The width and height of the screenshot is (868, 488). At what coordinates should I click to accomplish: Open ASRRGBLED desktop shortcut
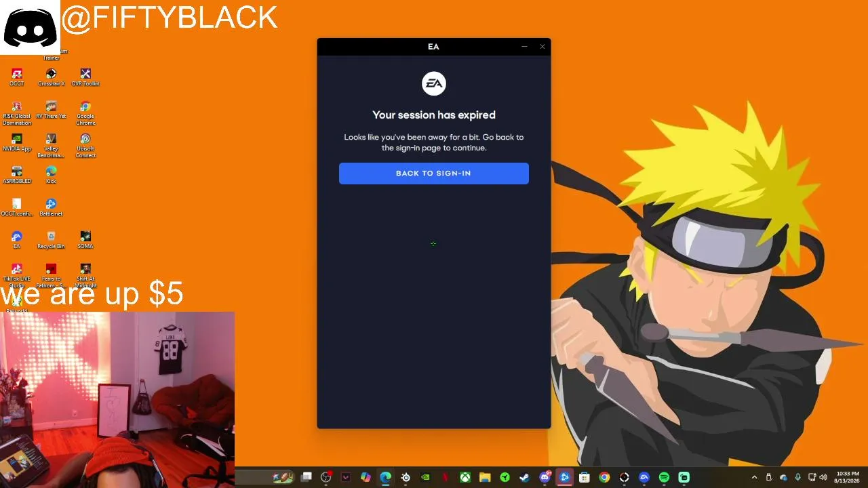coord(17,175)
